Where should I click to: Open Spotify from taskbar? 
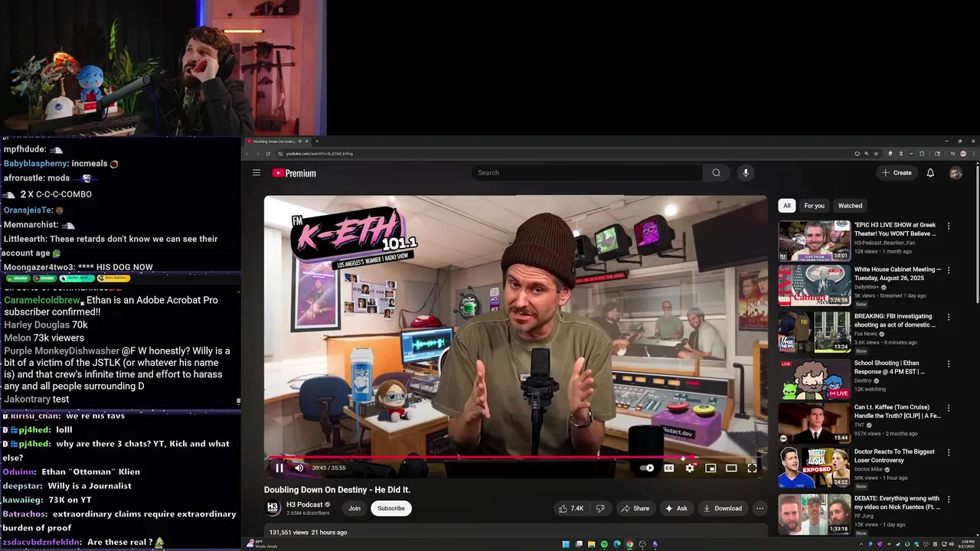[604, 544]
